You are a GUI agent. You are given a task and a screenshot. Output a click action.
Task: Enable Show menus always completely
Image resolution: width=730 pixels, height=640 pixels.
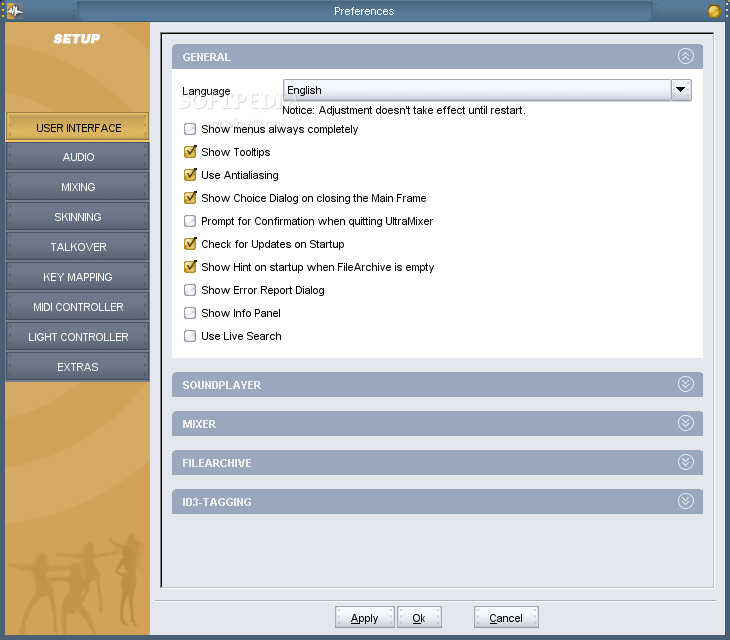click(190, 129)
